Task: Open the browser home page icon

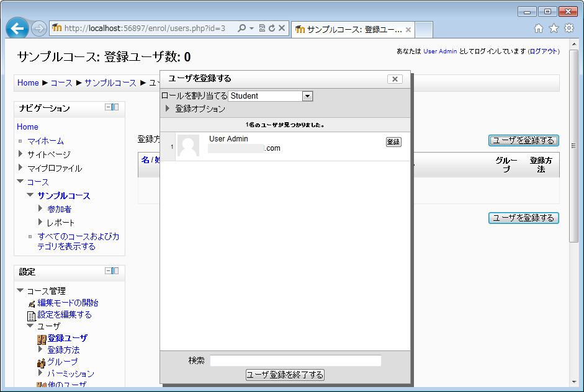Action: [538, 29]
